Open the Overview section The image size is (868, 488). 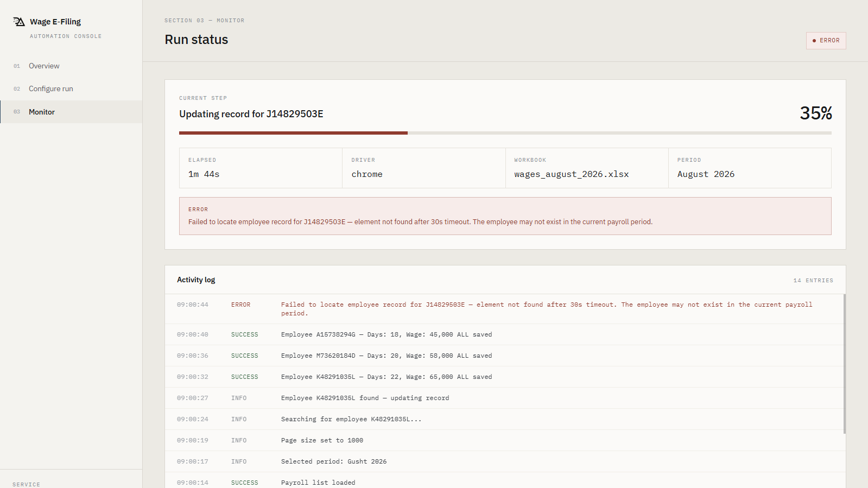click(x=71, y=66)
